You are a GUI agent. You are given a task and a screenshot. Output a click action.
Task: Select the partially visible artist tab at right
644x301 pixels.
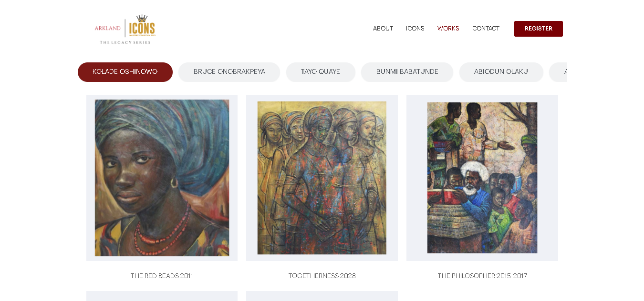558,72
